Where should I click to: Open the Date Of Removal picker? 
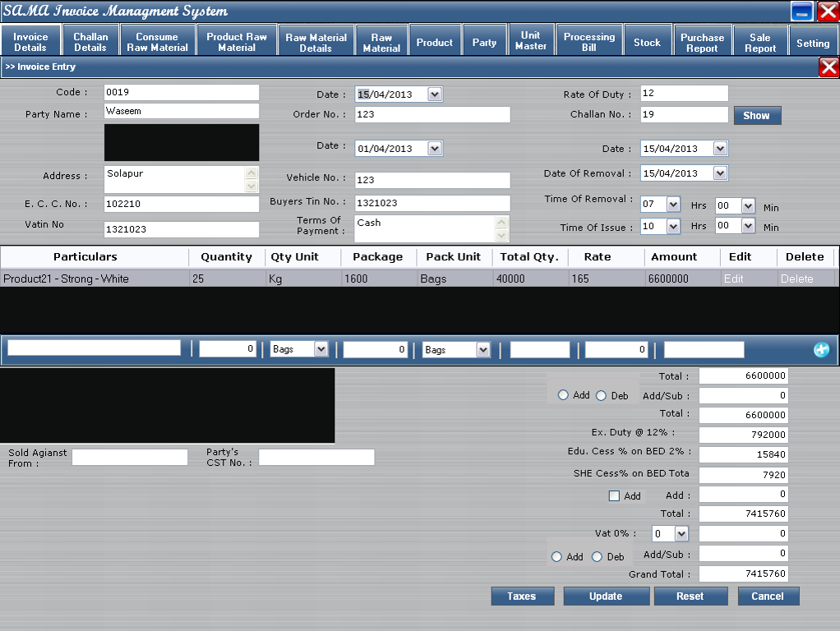point(720,173)
